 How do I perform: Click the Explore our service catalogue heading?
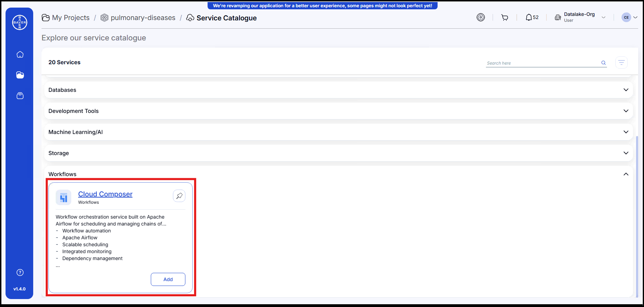coord(94,38)
